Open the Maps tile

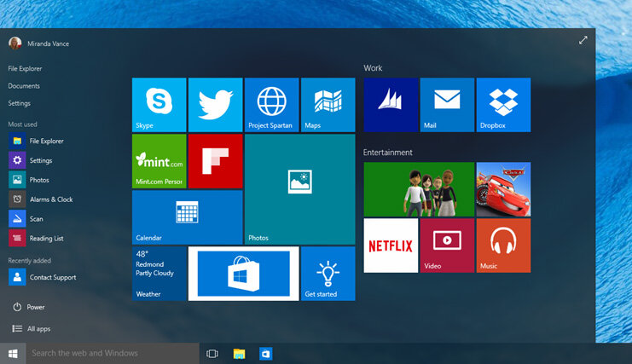[328, 105]
